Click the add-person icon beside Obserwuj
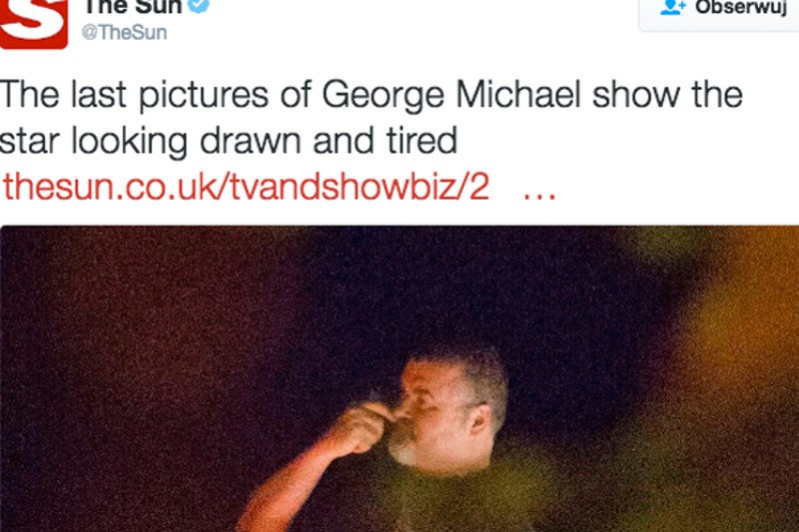 (x=673, y=7)
